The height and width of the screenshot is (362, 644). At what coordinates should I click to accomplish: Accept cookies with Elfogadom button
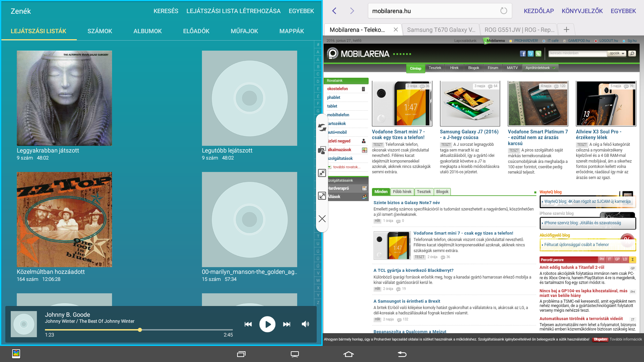600,340
